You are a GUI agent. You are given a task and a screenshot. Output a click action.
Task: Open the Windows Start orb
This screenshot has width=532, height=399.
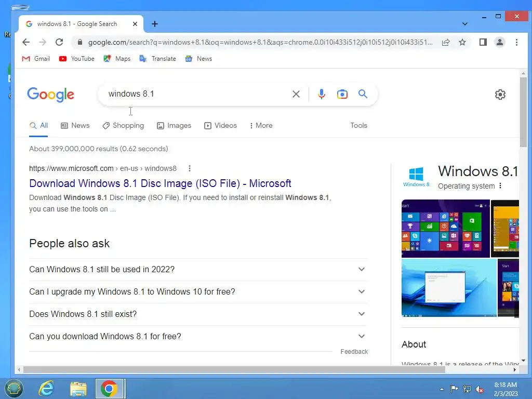14,389
